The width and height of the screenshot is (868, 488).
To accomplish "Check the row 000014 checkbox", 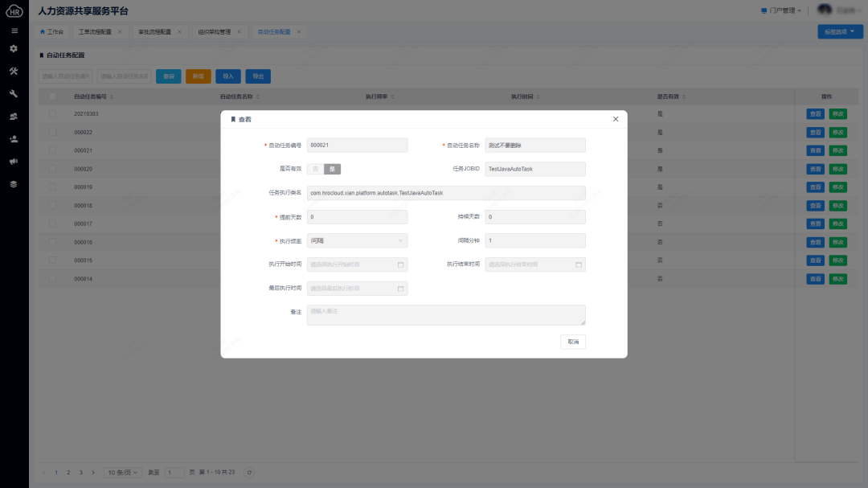I will (x=52, y=279).
